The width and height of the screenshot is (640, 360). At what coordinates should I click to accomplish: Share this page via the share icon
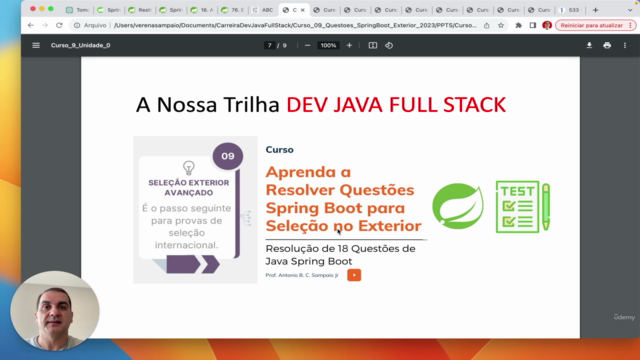pos(487,25)
